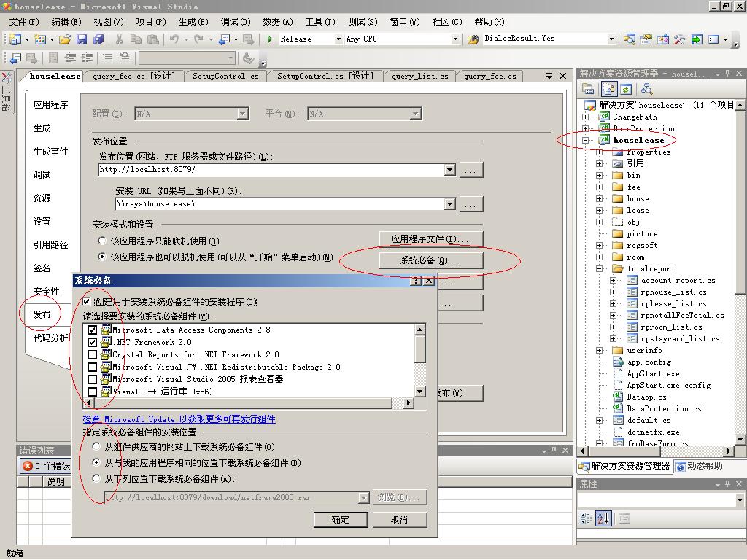This screenshot has height=560, width=747.
Task: Open the Start Page toolbar icon
Action: pos(697,39)
